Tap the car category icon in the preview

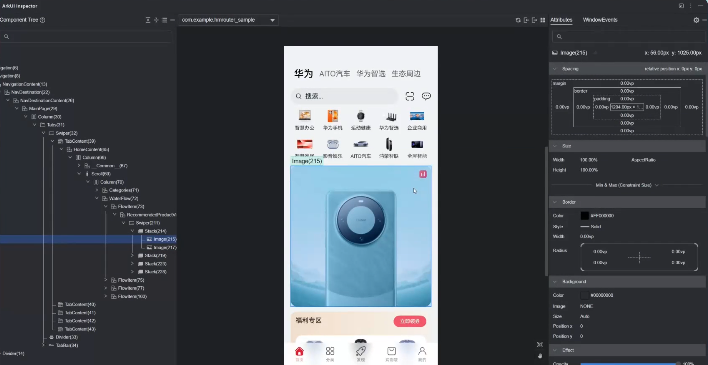tap(360, 144)
